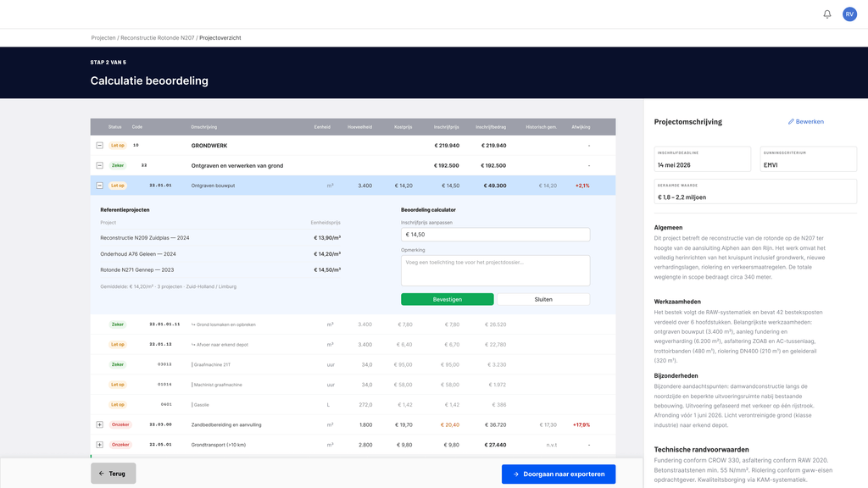Expand the Zandbedbereiding en aanvulling row

pos(100,425)
